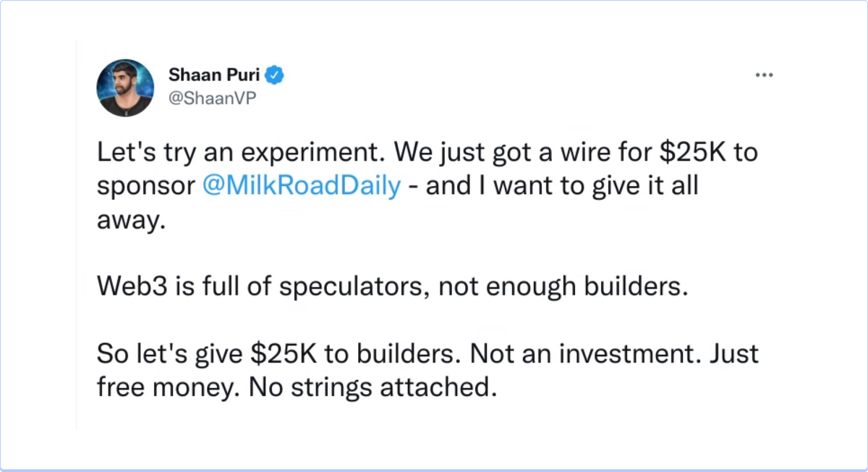Click the text "and I want to give it all"
868x472 pixels.
(562, 186)
